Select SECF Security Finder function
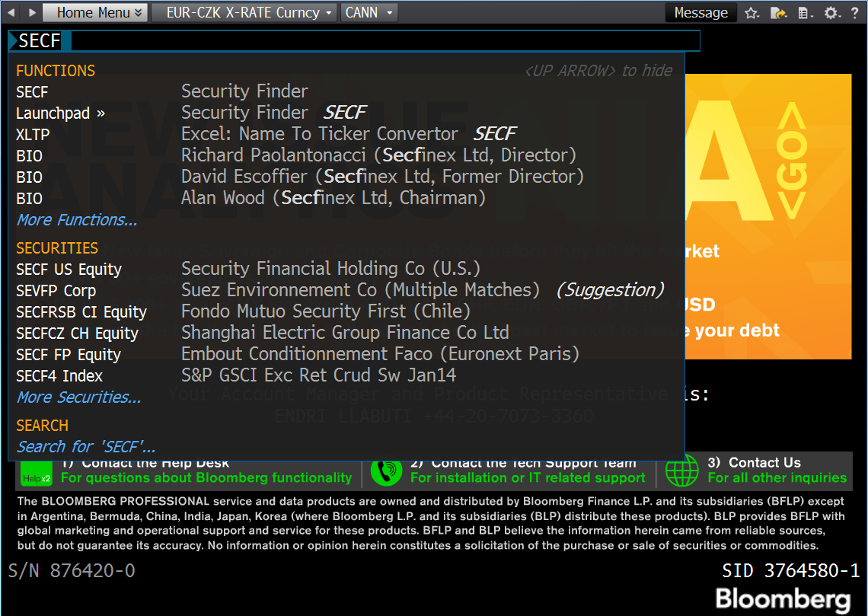 pos(346,91)
